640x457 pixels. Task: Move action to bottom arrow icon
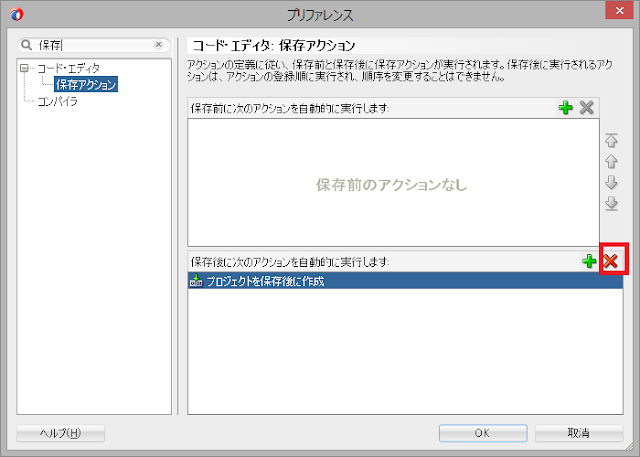(611, 204)
